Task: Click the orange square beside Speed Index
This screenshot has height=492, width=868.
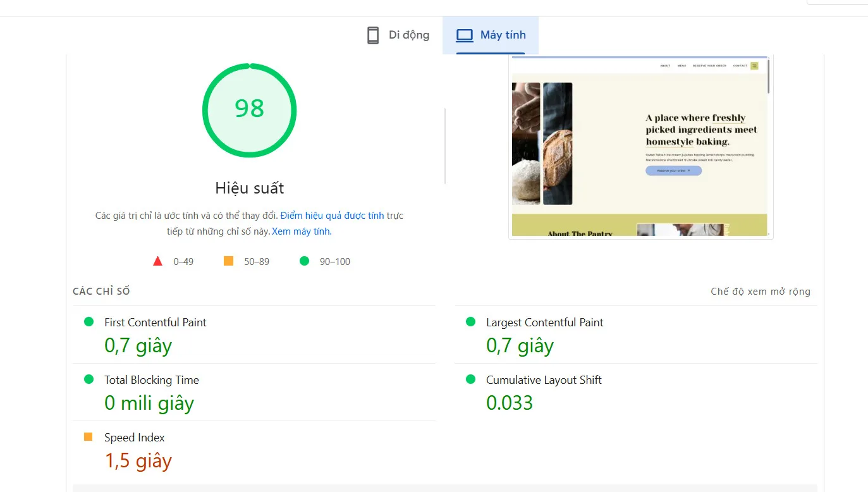Action: coord(89,436)
